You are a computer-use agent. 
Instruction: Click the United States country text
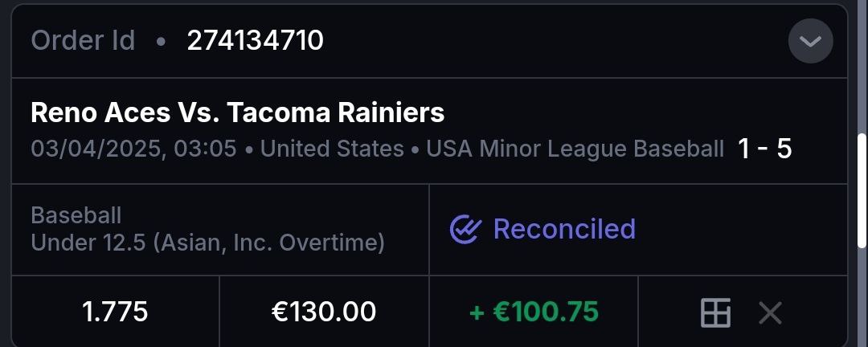[332, 149]
